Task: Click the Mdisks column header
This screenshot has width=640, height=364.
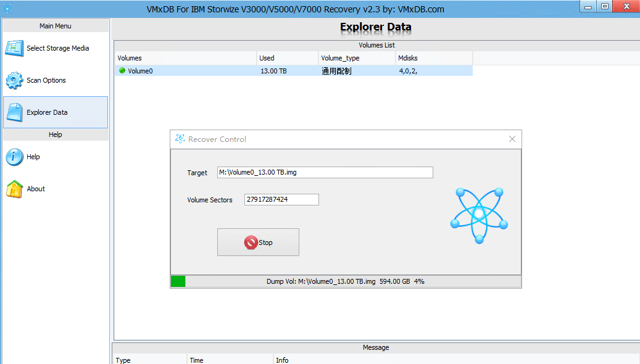Action: tap(434, 58)
